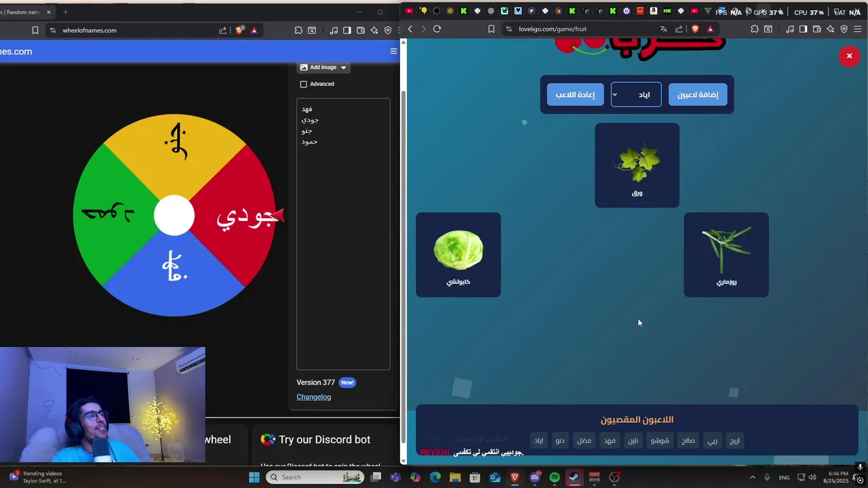The image size is (868, 488).
Task: Open media control music icon in right browser
Action: point(790,29)
